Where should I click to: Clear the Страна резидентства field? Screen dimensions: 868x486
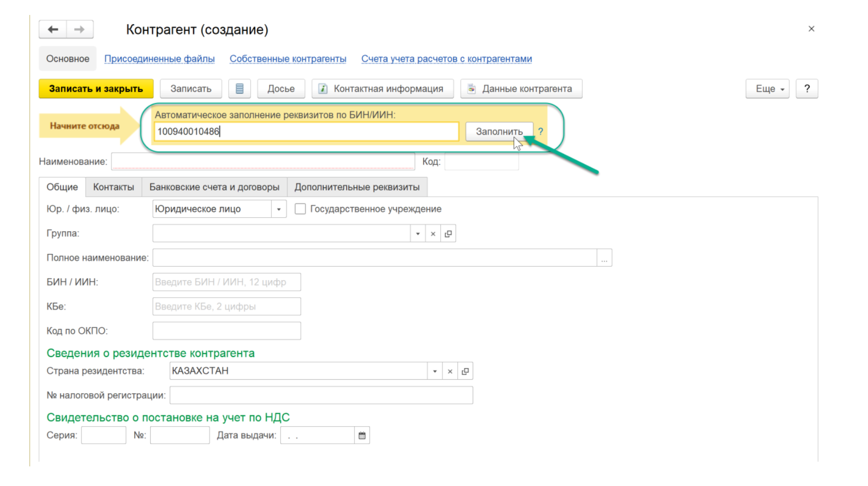[x=450, y=371]
